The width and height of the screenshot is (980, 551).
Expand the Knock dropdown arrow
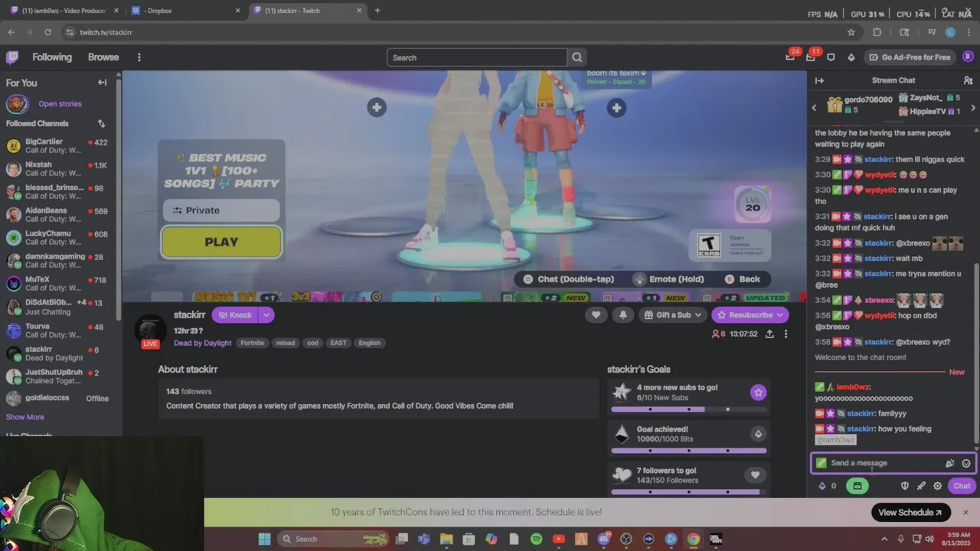tap(266, 315)
